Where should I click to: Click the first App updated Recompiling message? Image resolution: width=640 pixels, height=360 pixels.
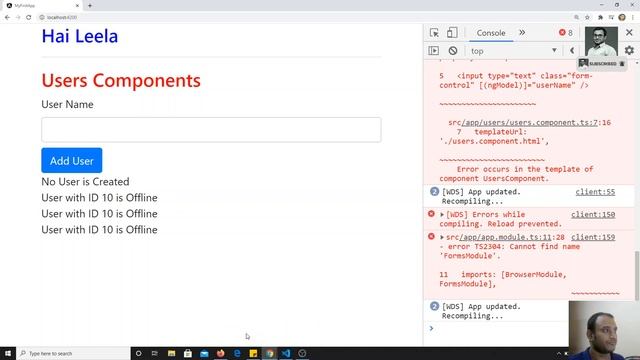pos(481,196)
